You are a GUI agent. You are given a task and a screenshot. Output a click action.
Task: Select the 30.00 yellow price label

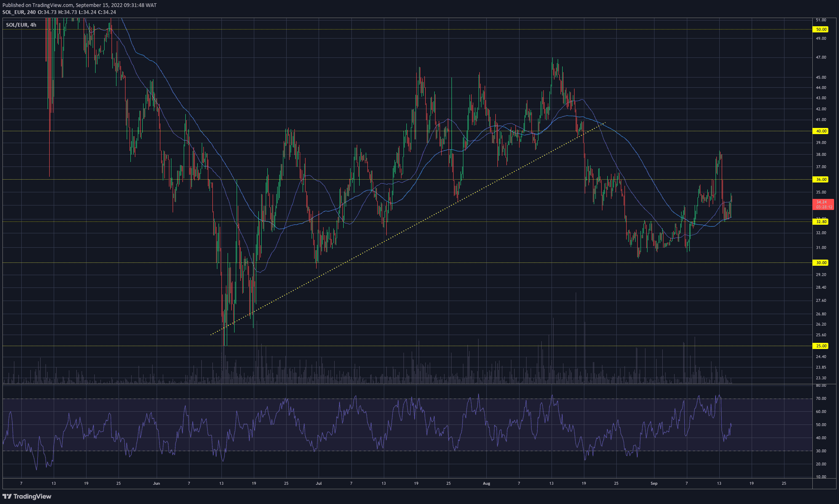[821, 263]
